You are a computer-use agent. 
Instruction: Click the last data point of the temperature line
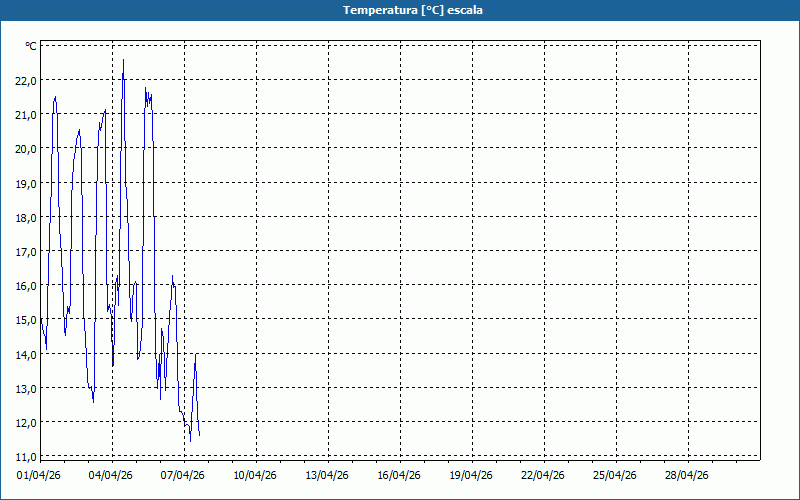click(200, 435)
